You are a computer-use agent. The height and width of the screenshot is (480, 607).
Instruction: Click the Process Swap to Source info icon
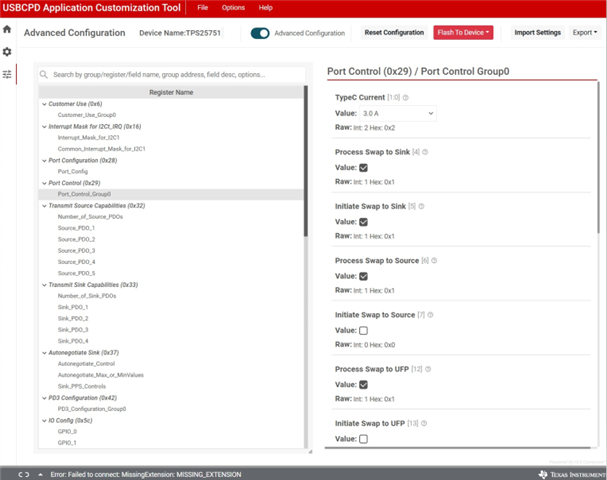click(x=434, y=261)
